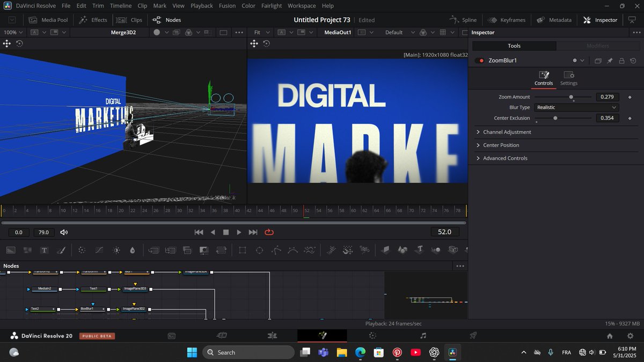Add a Rectangle mask node
This screenshot has height=362, width=644.
pyautogui.click(x=243, y=250)
